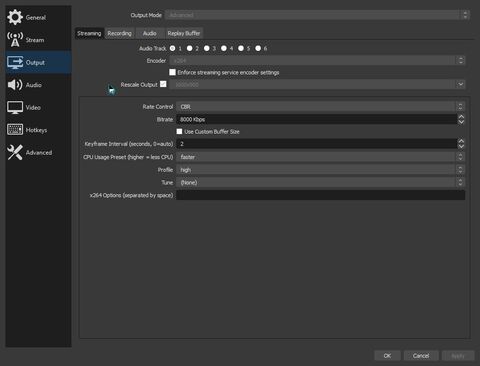Increase Bitrate with up arrow
Viewport: 480px width, 366px height.
(x=461, y=117)
